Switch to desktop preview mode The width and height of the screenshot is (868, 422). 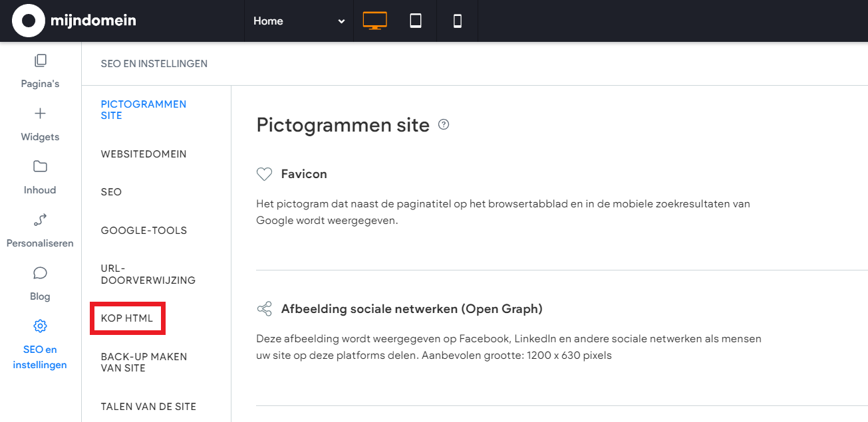[x=374, y=21]
